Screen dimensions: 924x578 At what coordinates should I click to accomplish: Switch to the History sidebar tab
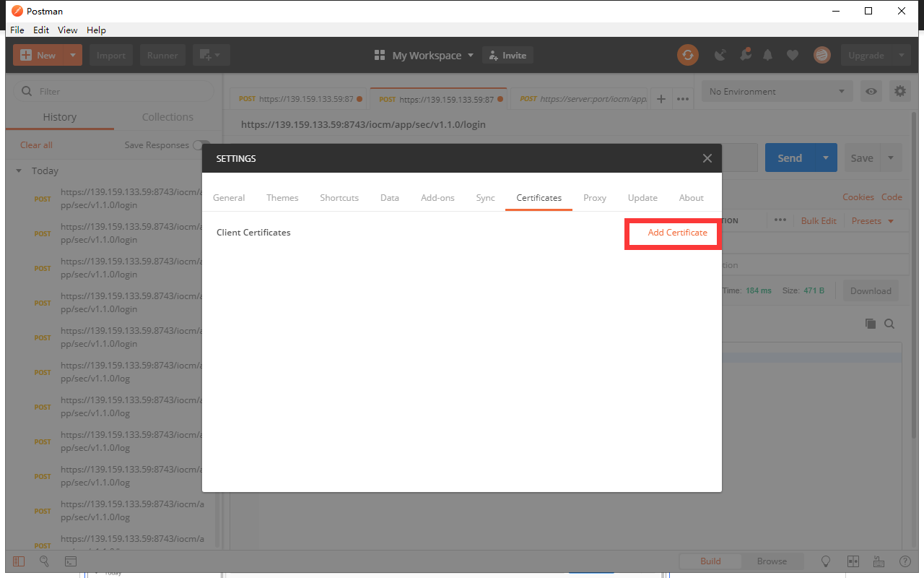tap(59, 117)
